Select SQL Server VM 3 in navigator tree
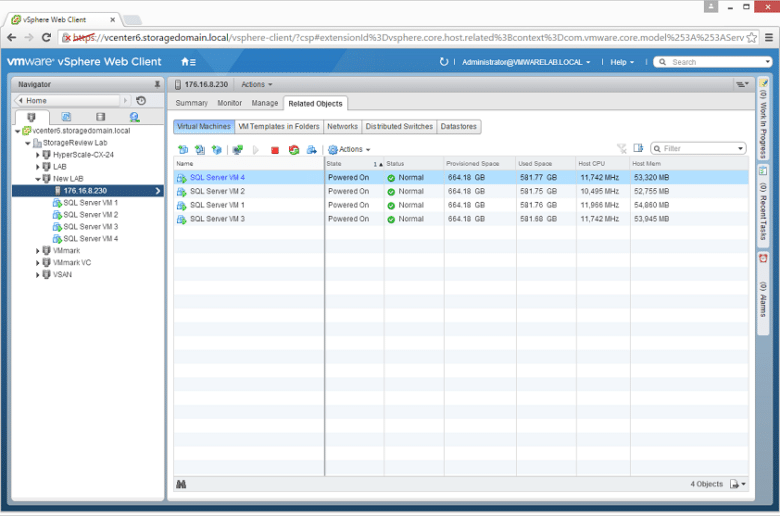 91,227
